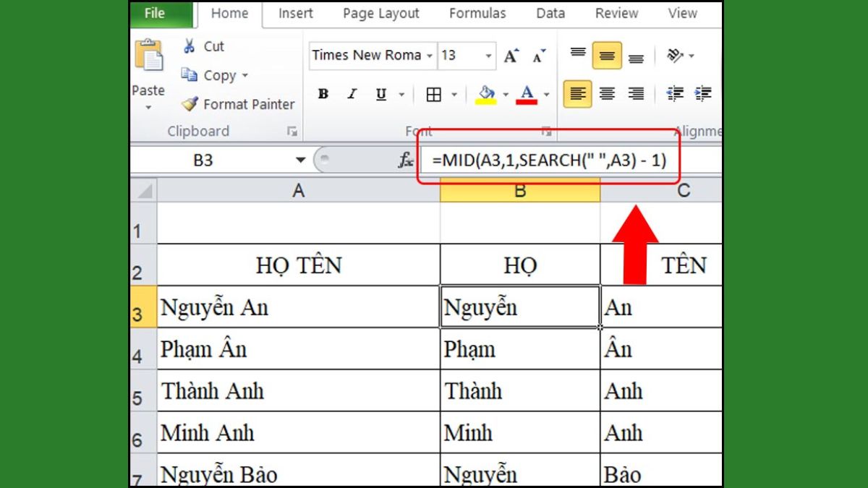
Task: Expand the fill color dropdown arrow
Action: [505, 94]
